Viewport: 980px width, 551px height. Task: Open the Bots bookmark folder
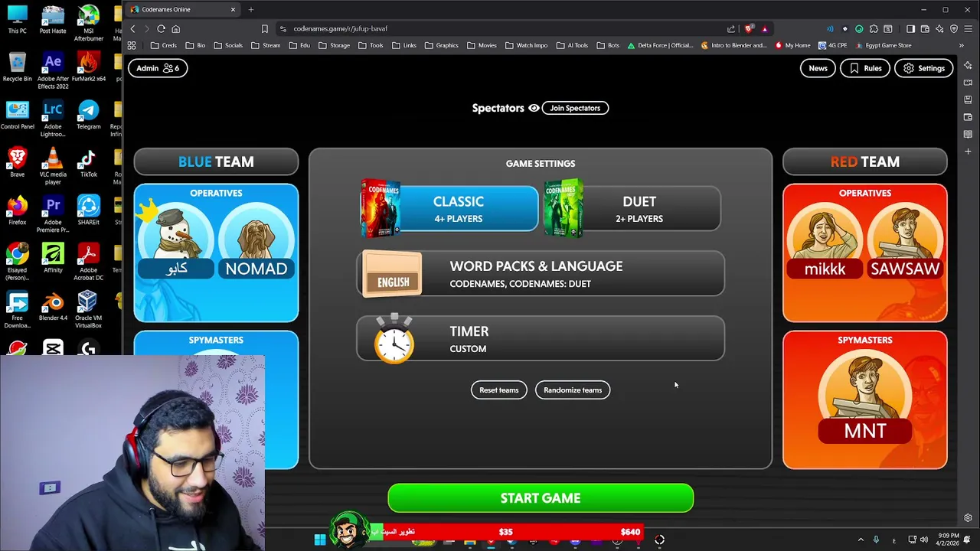(x=607, y=45)
